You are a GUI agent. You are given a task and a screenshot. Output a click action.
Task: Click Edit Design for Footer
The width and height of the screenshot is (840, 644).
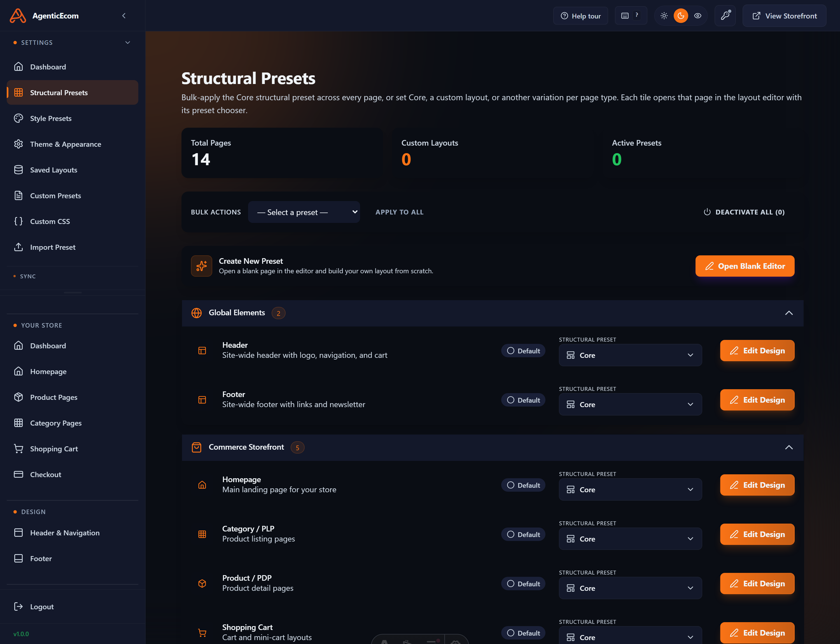(x=757, y=400)
